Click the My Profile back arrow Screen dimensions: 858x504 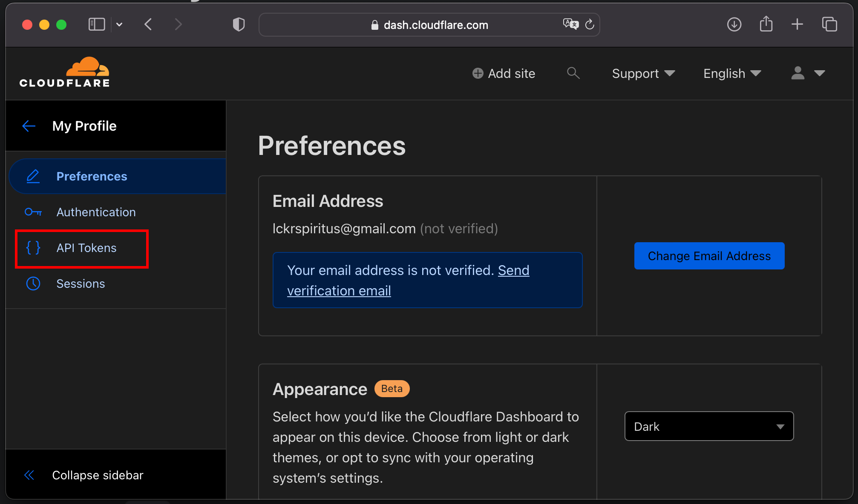[29, 126]
